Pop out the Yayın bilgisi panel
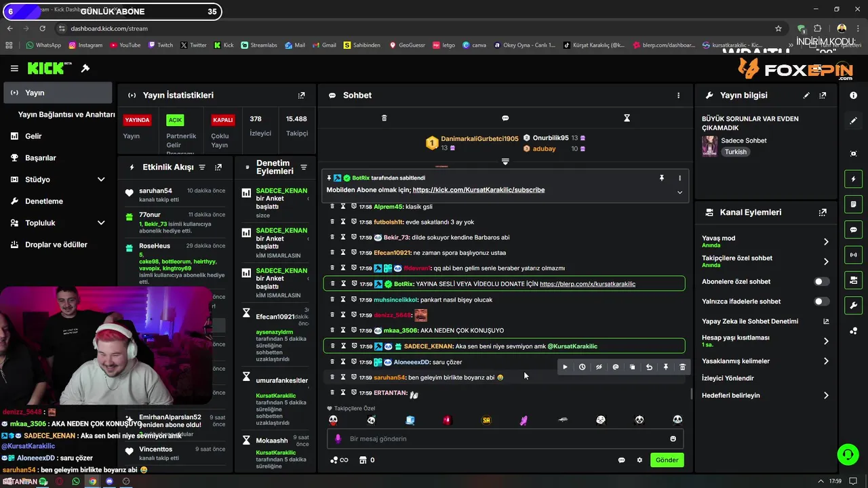Image resolution: width=868 pixels, height=488 pixels. 823,96
